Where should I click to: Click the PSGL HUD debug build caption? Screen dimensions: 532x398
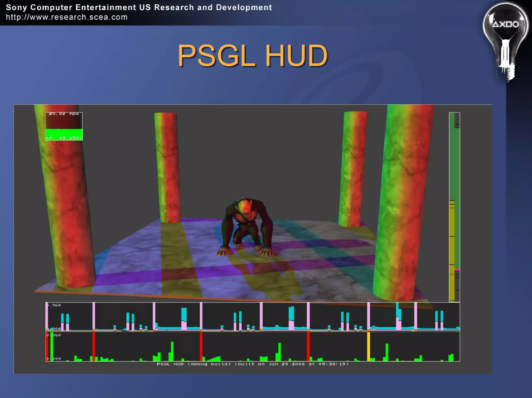[x=252, y=364]
